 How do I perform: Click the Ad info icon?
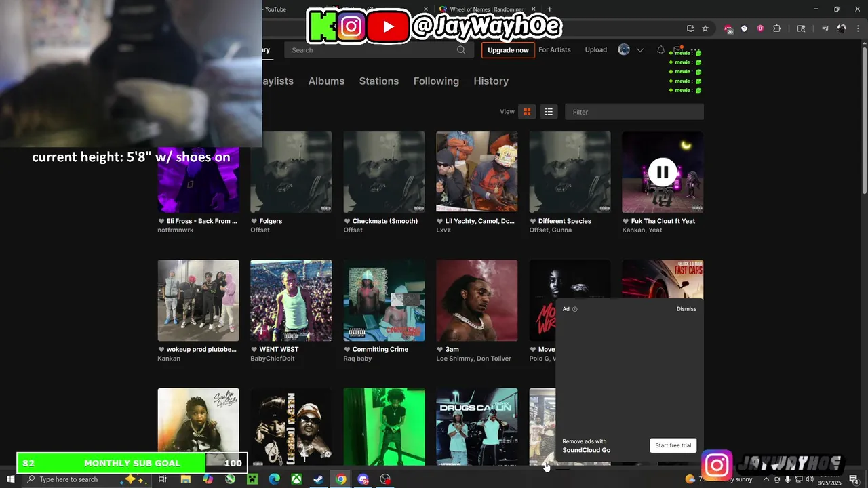(575, 309)
